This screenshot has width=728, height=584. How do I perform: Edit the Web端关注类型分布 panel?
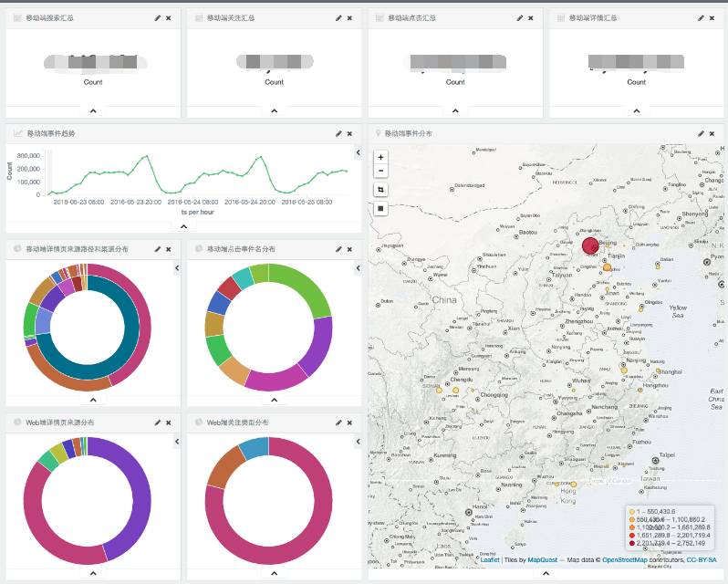click(338, 422)
